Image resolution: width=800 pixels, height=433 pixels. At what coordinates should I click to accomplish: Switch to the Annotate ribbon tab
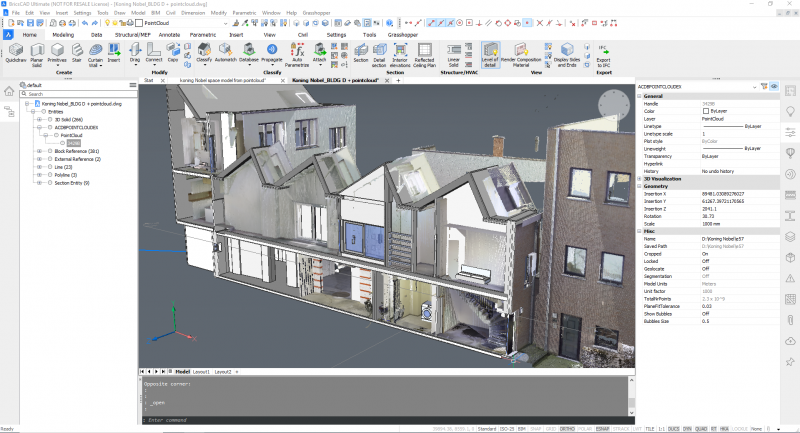click(x=169, y=35)
